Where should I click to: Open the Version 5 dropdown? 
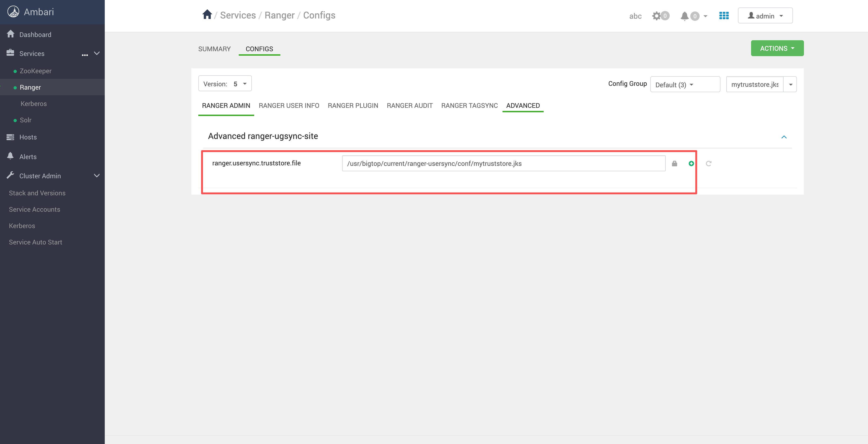225,84
